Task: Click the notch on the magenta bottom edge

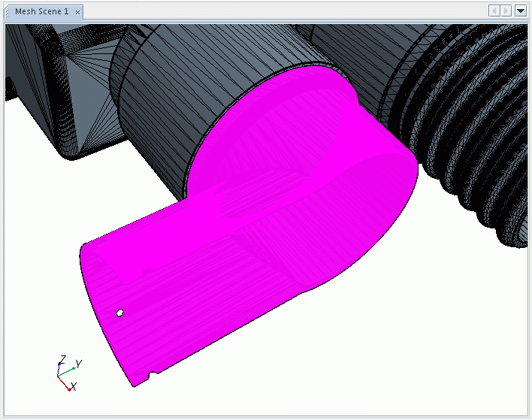Action: [152, 373]
